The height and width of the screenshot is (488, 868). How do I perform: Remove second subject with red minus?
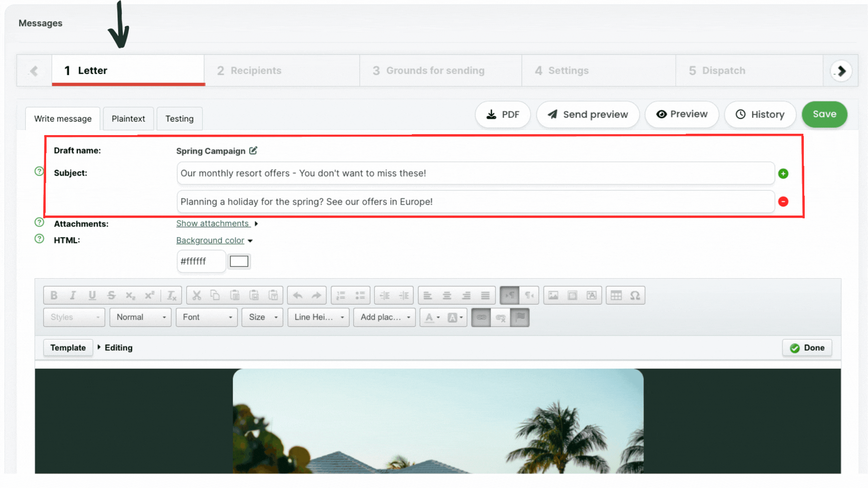coord(783,202)
